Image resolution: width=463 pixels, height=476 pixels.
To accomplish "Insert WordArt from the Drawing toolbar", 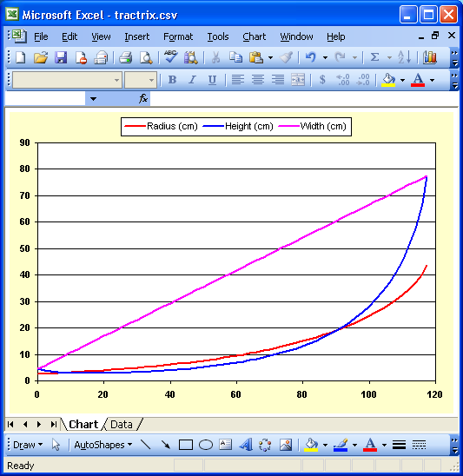I will pyautogui.click(x=246, y=445).
